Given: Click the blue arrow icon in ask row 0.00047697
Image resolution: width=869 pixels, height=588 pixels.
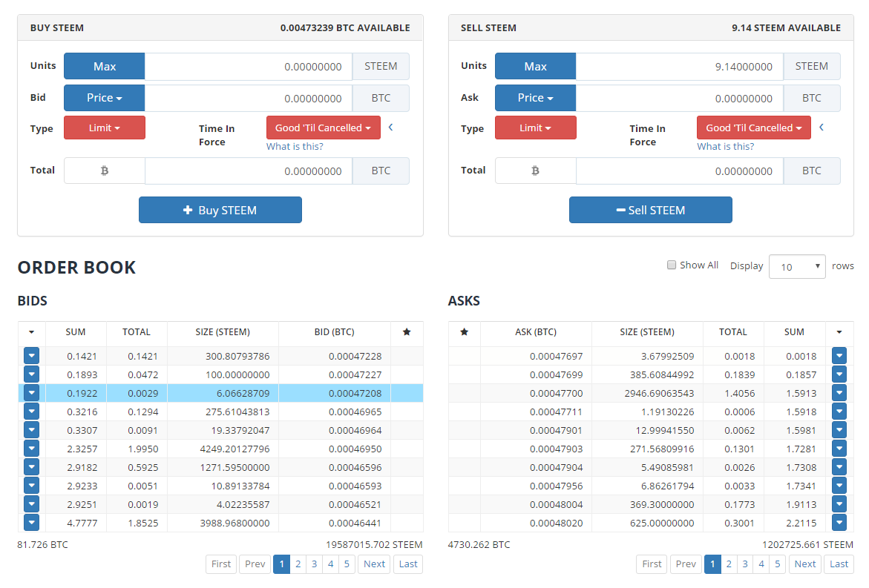Looking at the screenshot, I should point(839,356).
